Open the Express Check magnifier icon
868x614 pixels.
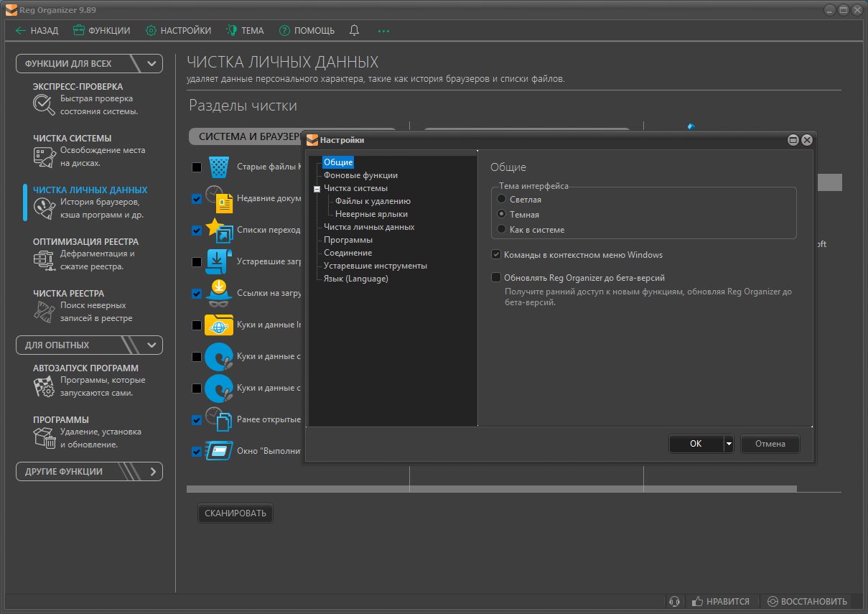pyautogui.click(x=44, y=105)
